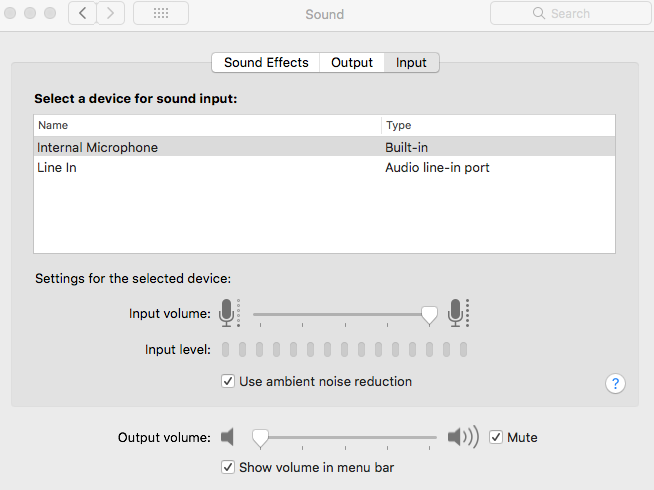Select the Input tab
654x490 pixels.
coord(411,62)
